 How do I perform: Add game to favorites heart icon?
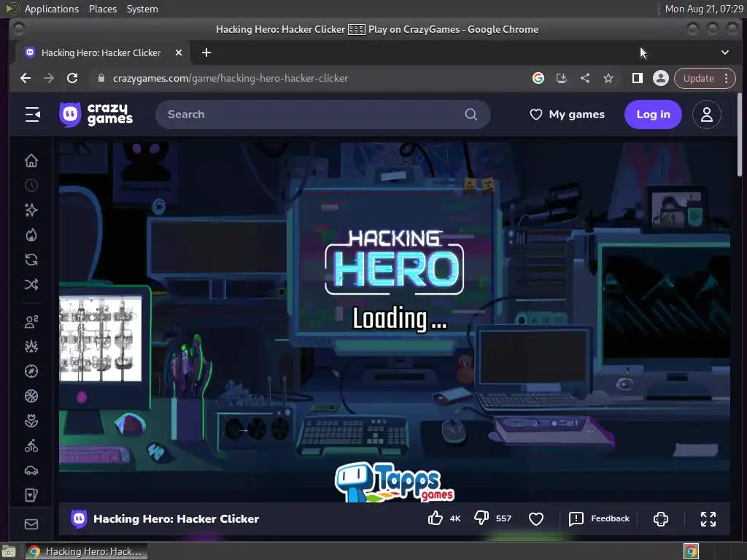(x=536, y=518)
